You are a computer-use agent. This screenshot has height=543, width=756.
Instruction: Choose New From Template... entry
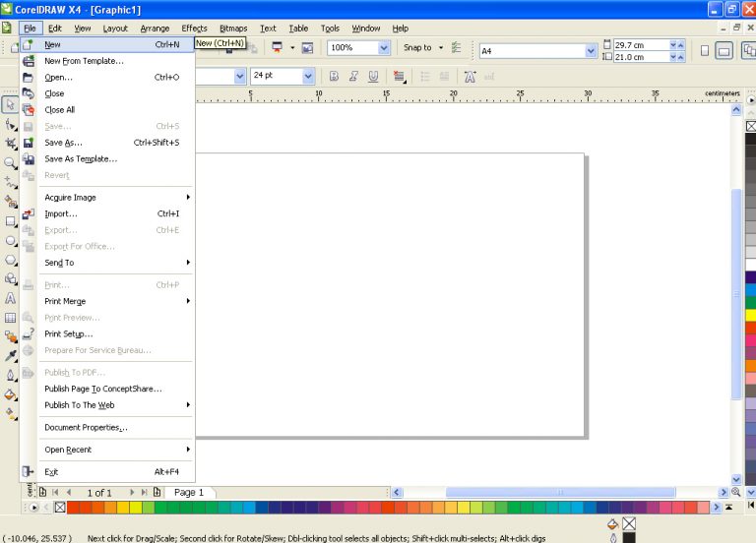click(x=107, y=61)
